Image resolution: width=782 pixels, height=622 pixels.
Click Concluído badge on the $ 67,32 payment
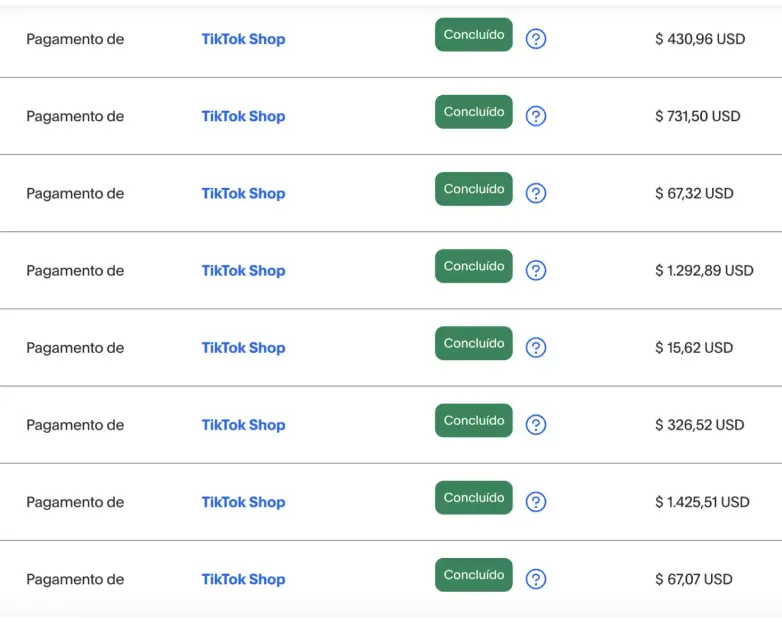click(473, 189)
